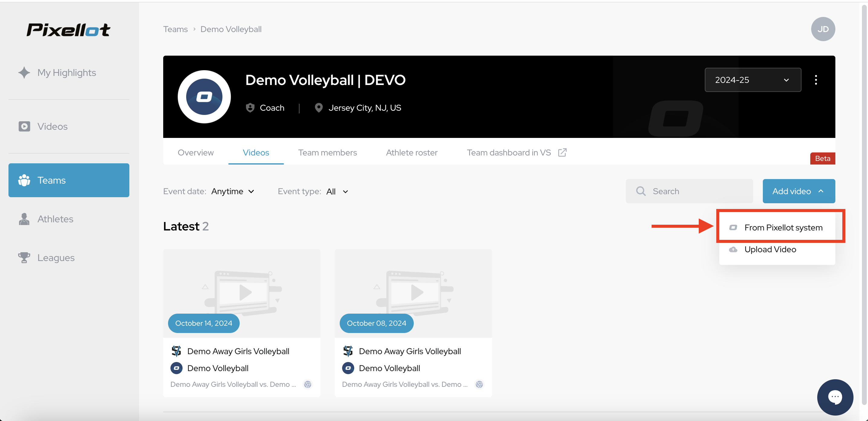
Task: Click the Pixellot logo
Action: coord(68,30)
